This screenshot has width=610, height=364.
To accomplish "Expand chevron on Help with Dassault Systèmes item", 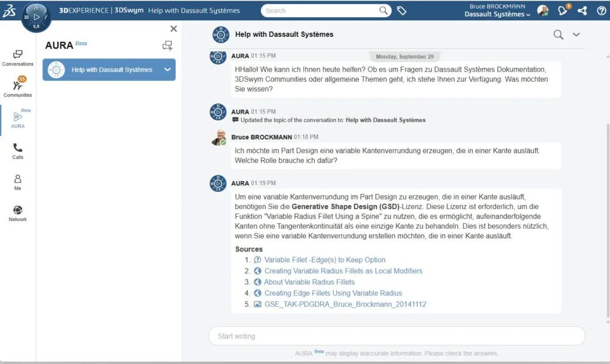I will (x=167, y=70).
